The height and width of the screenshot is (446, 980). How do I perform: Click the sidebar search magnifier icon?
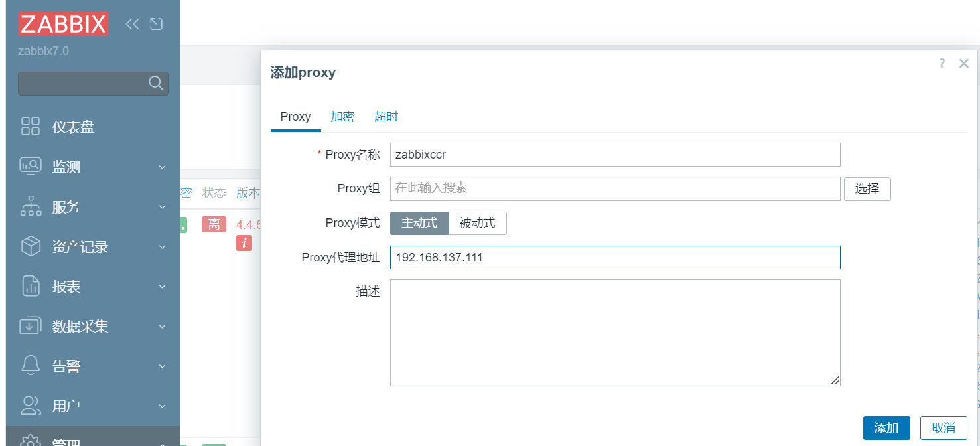pos(156,83)
